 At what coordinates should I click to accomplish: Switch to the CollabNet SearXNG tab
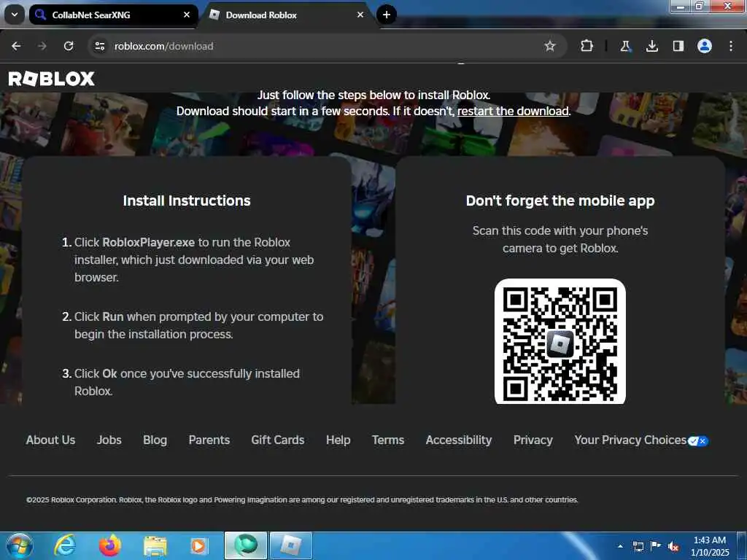pos(113,15)
